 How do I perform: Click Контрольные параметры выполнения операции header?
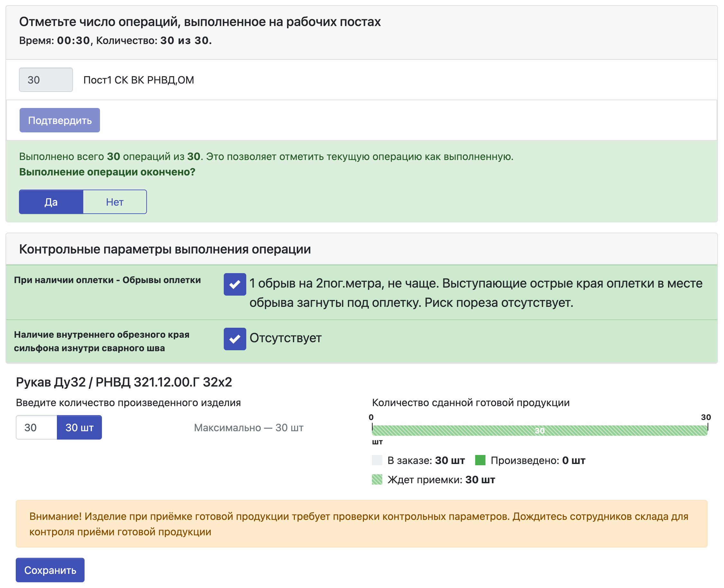(165, 249)
